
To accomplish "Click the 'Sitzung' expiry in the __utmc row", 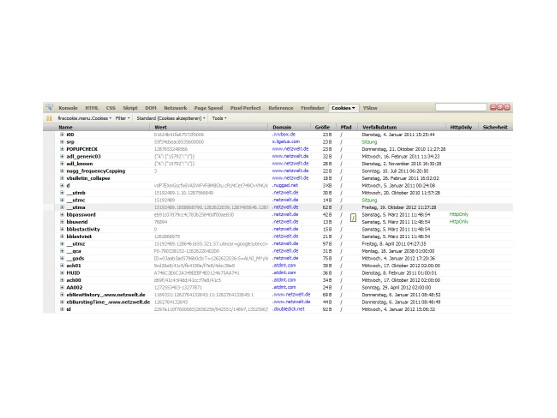I will (x=369, y=200).
